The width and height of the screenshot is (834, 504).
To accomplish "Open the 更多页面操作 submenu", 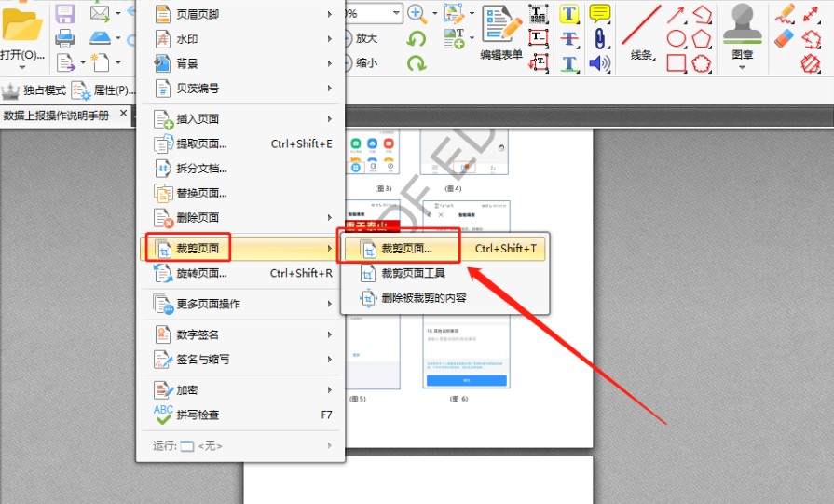I will [x=240, y=304].
